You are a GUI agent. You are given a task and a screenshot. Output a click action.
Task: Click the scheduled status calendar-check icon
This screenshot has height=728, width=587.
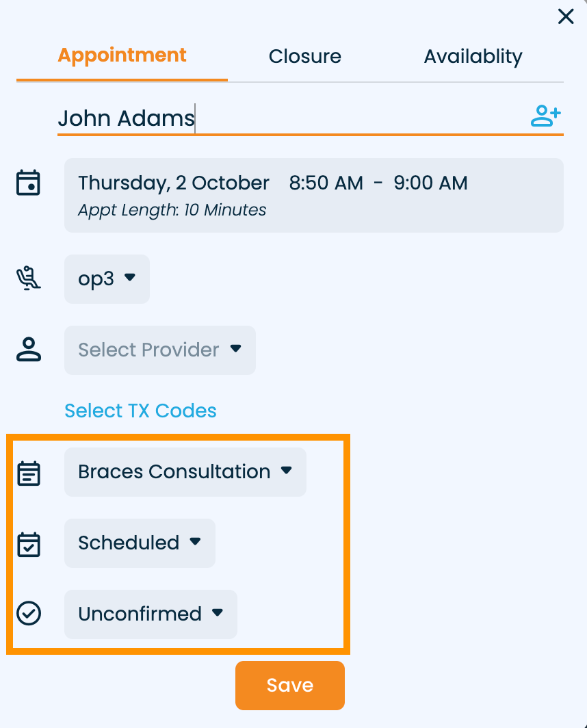coord(29,543)
